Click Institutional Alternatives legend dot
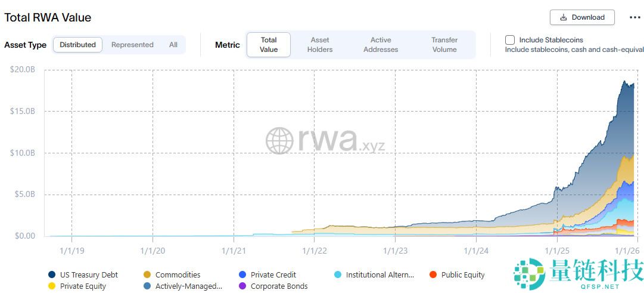 coord(338,275)
